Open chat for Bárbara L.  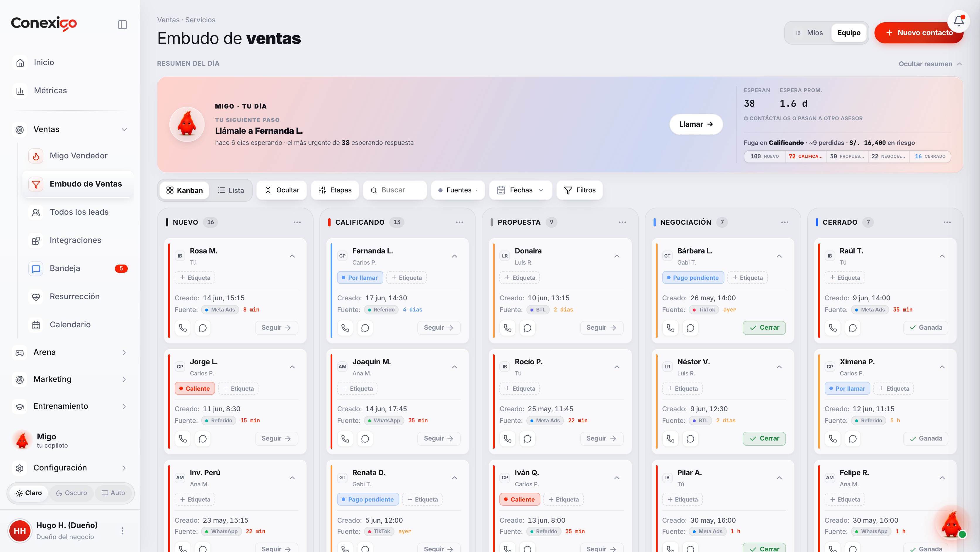[x=690, y=328]
